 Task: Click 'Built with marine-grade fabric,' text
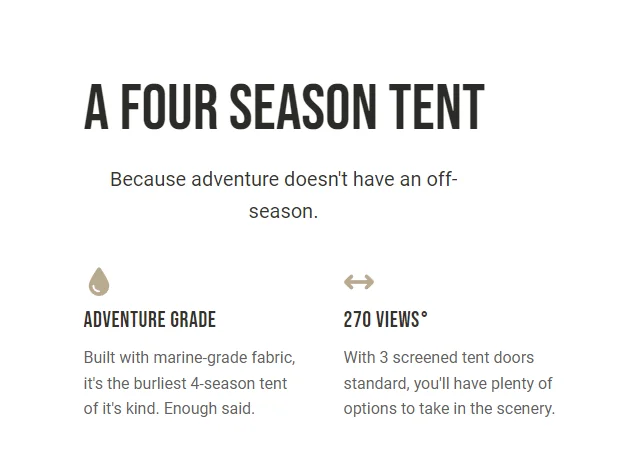coord(190,357)
